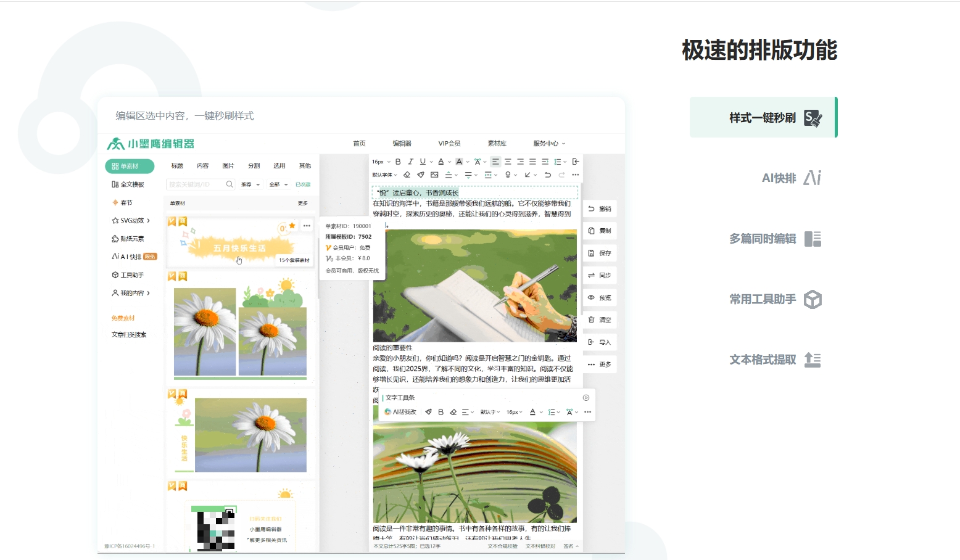Image resolution: width=960 pixels, height=560 pixels.
Task: Go to the 首页 nav item
Action: click(359, 143)
